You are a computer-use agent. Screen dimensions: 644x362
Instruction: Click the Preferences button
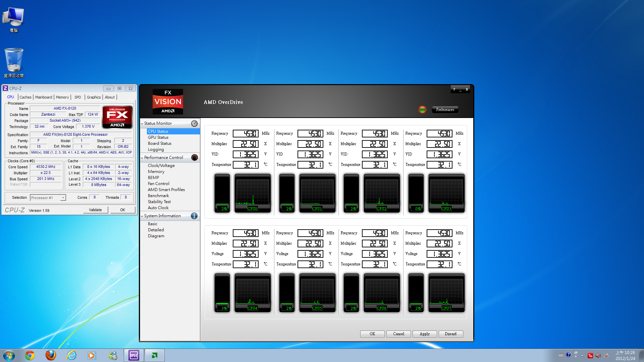[445, 110]
